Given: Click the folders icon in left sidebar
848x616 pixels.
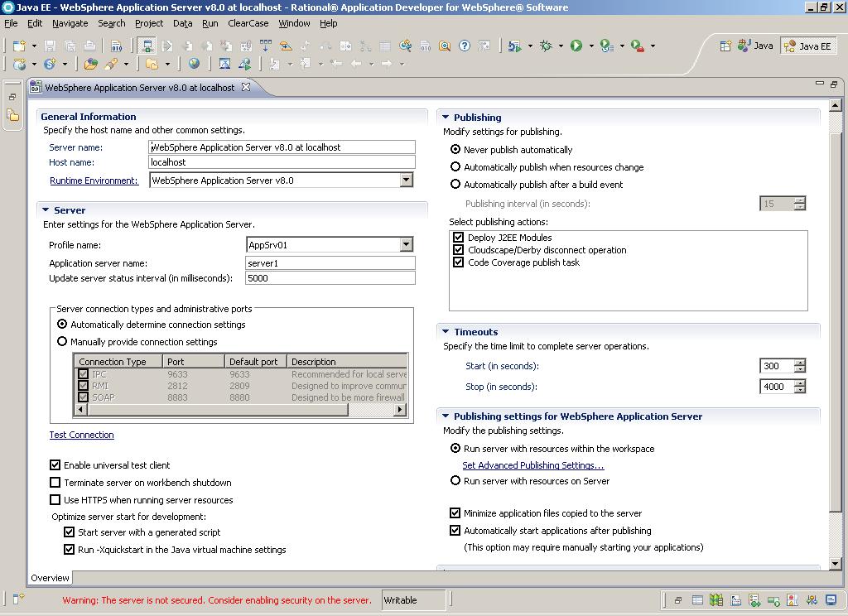Looking at the screenshot, I should [12, 114].
